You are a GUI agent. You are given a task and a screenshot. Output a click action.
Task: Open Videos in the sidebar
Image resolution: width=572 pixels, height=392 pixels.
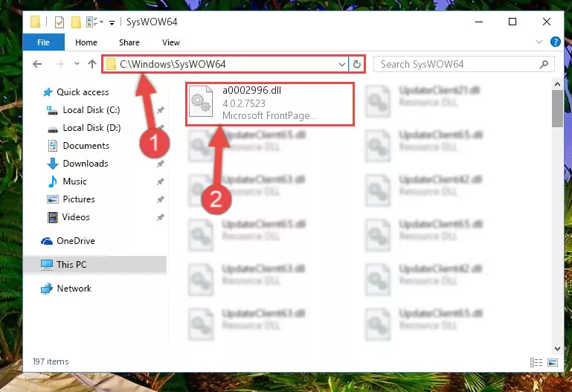coord(76,217)
